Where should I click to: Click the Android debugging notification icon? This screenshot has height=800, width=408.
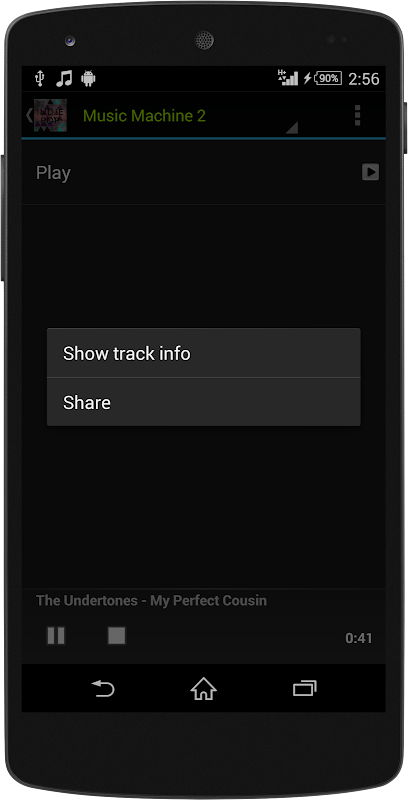pos(88,78)
